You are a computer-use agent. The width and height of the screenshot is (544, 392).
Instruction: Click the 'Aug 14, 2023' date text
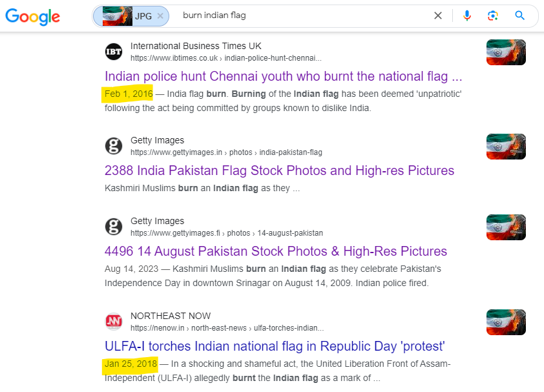coord(131,269)
